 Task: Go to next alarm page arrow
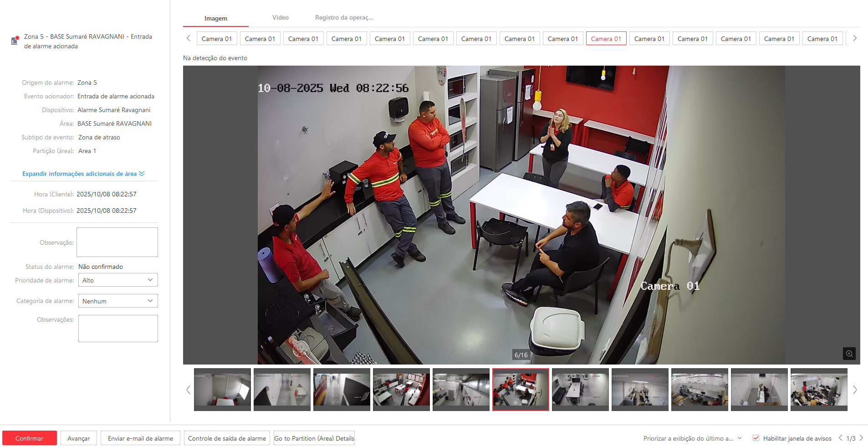[x=861, y=438]
